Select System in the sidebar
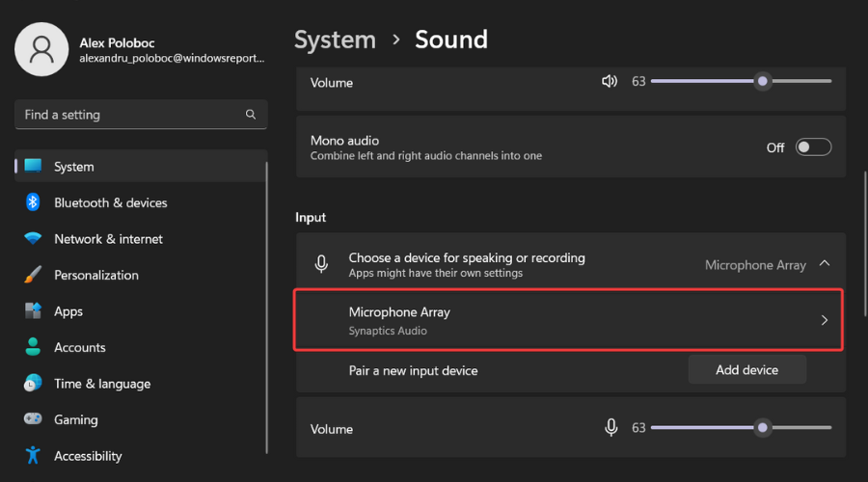 pyautogui.click(x=73, y=167)
